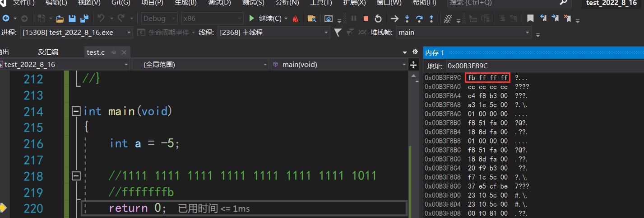This screenshot has height=218, width=644.
Task: Pin the test.c tab
Action: tap(114, 52)
